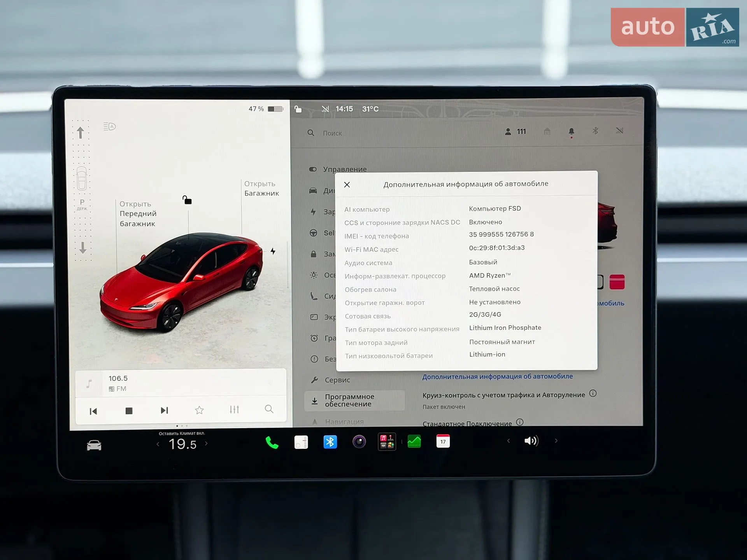Favorite the 106.5 FM station
This screenshot has height=560, width=747.
(x=199, y=410)
